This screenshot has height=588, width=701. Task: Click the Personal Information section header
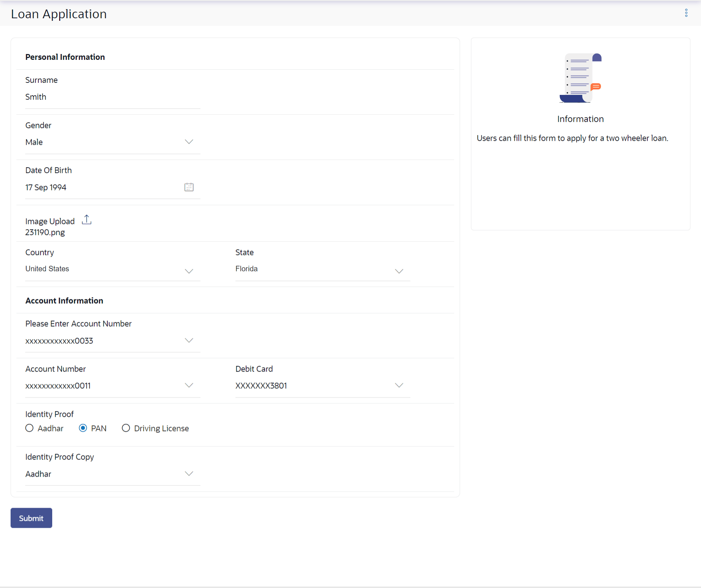pyautogui.click(x=65, y=57)
